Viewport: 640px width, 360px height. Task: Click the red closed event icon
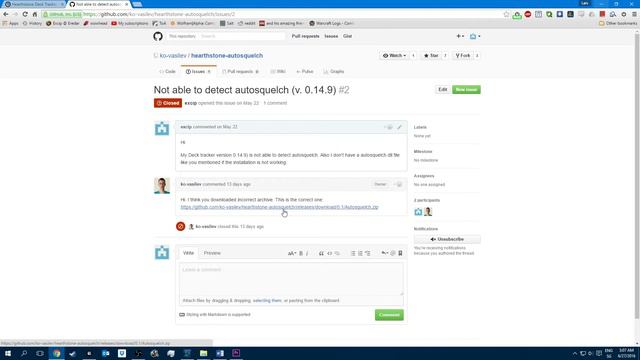point(180,226)
